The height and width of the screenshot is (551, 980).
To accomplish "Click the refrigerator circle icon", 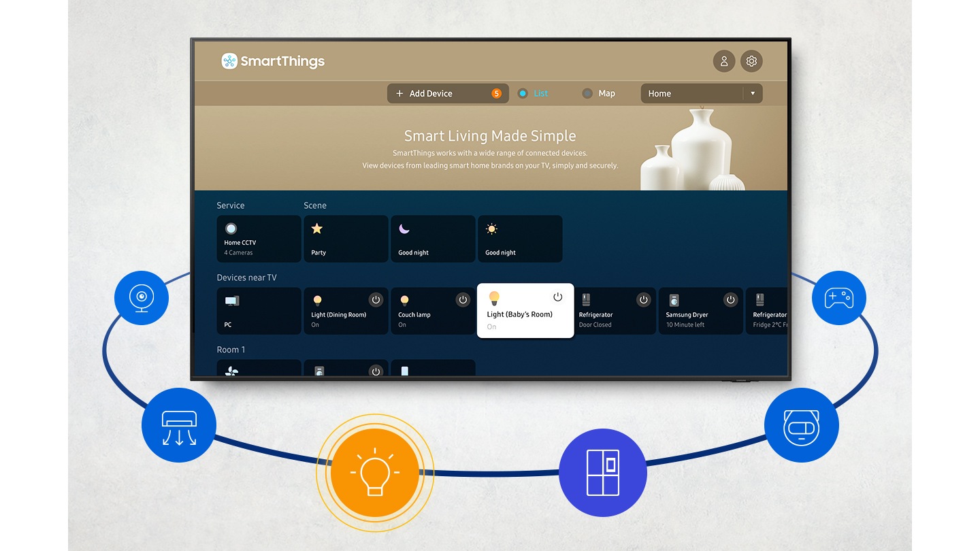I will [602, 472].
